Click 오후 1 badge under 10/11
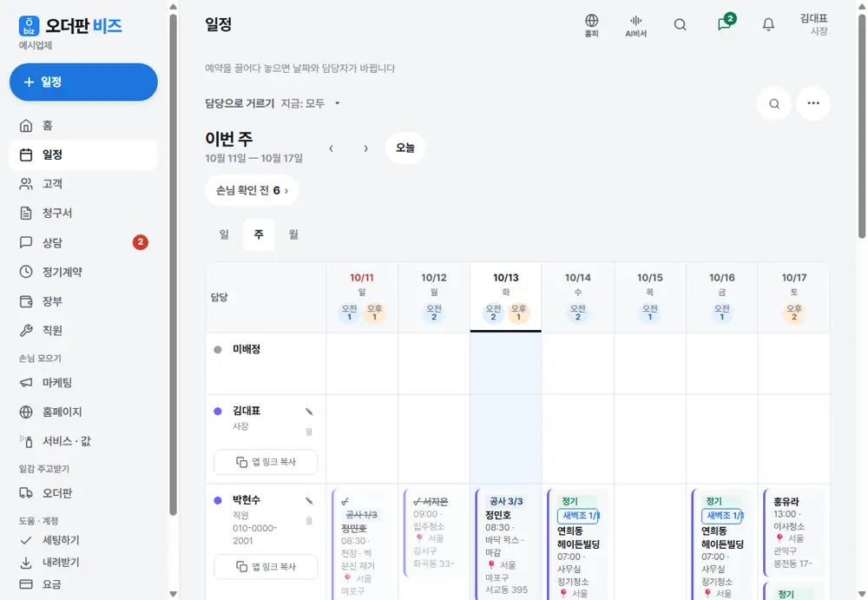Image resolution: width=868 pixels, height=600 pixels. [375, 313]
